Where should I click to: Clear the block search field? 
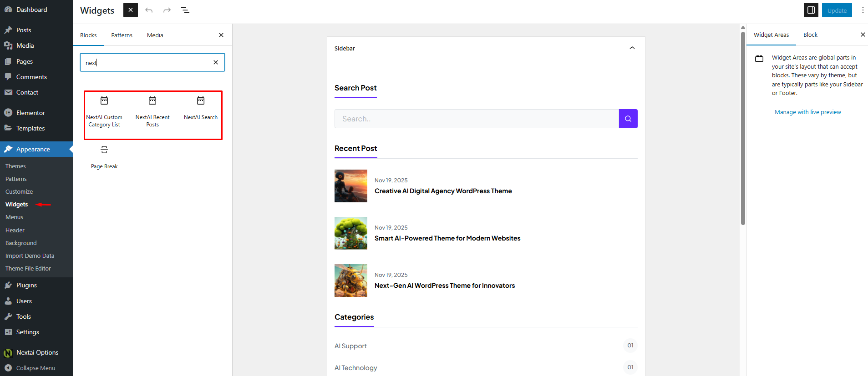point(216,62)
